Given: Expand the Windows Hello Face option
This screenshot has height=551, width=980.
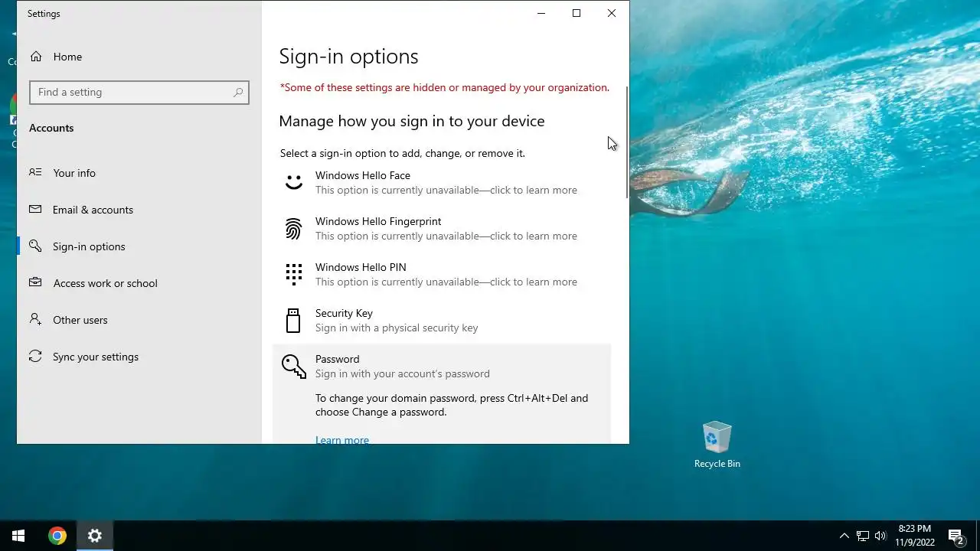Looking at the screenshot, I should pyautogui.click(x=442, y=182).
